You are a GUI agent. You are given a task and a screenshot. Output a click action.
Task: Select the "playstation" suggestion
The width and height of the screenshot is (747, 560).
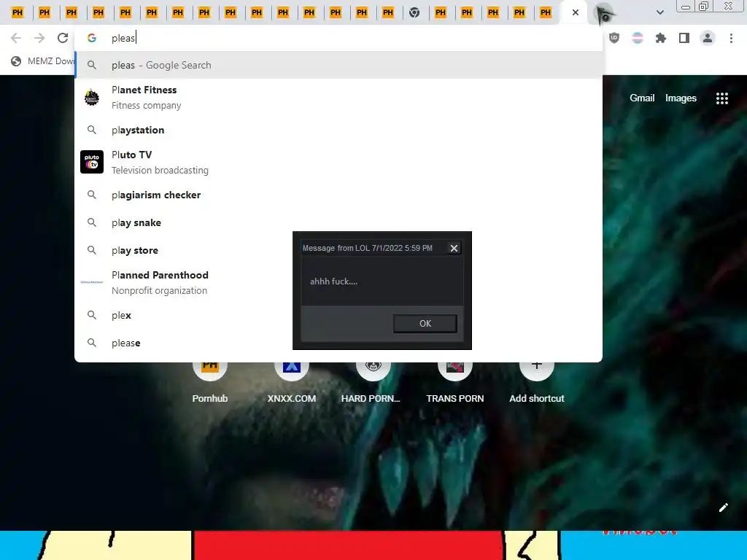[x=338, y=130]
